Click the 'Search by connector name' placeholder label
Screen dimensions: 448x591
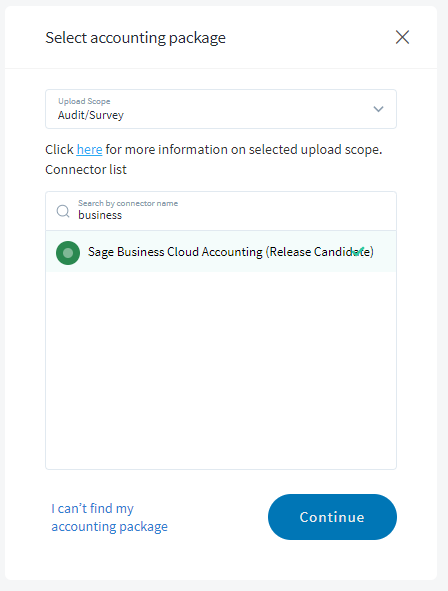[x=128, y=203]
